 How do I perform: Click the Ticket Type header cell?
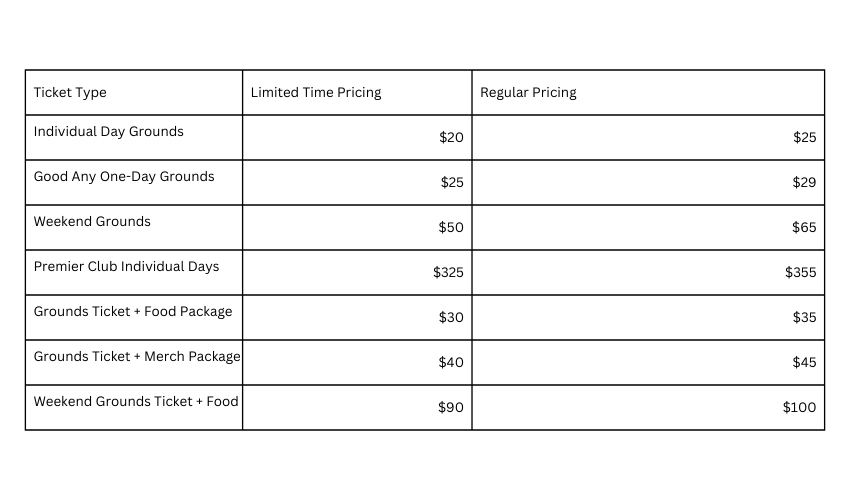coord(70,93)
